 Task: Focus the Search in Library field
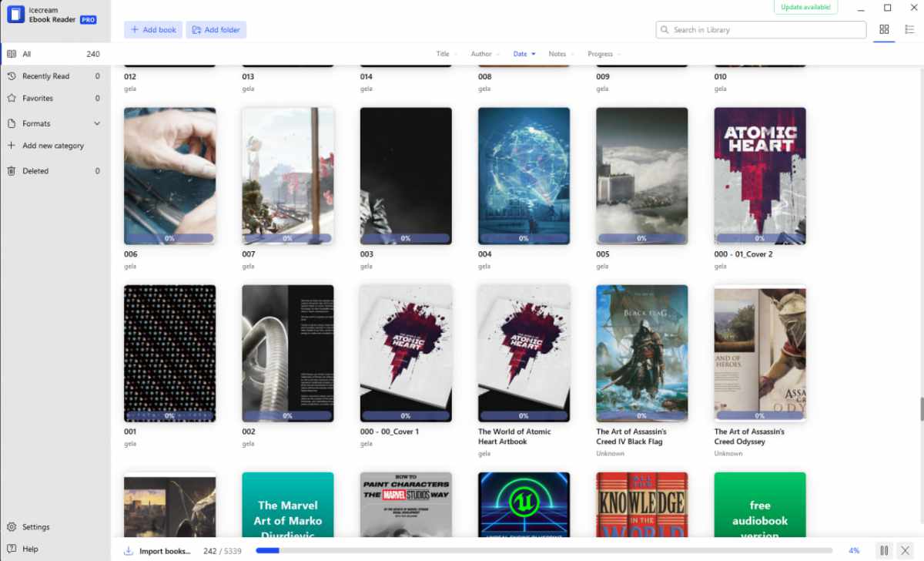pos(761,30)
